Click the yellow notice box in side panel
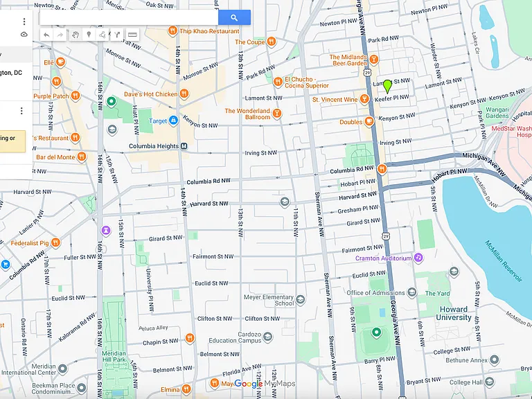532x399 pixels. point(12,141)
